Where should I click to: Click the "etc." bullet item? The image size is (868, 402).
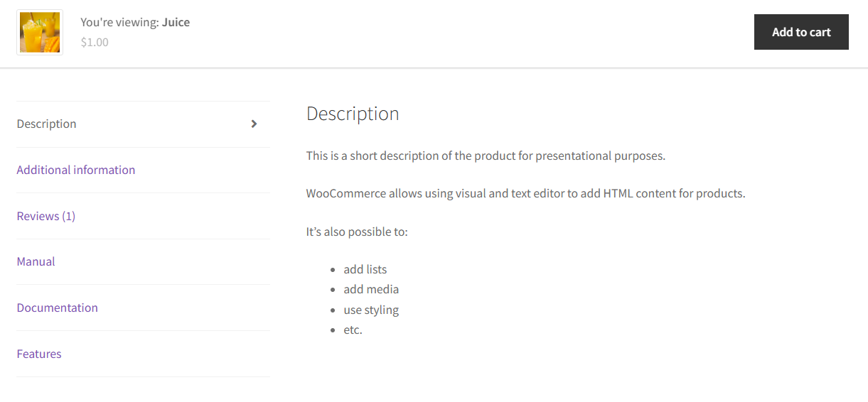click(353, 330)
